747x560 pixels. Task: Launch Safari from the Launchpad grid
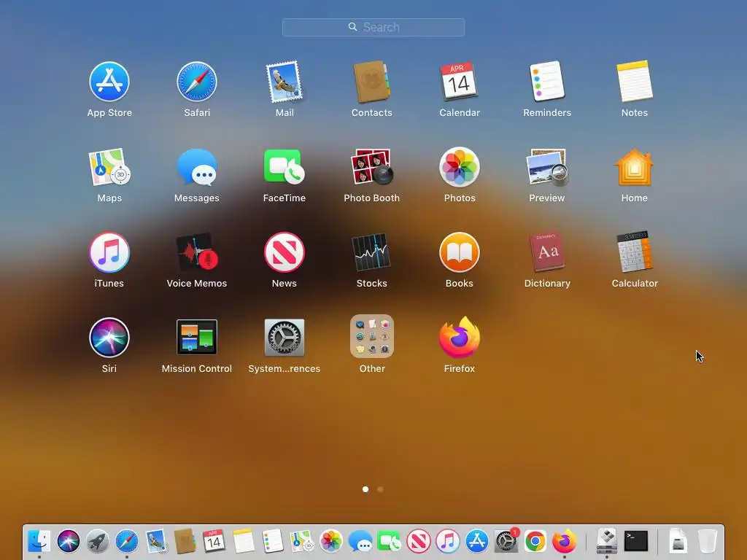tap(197, 82)
